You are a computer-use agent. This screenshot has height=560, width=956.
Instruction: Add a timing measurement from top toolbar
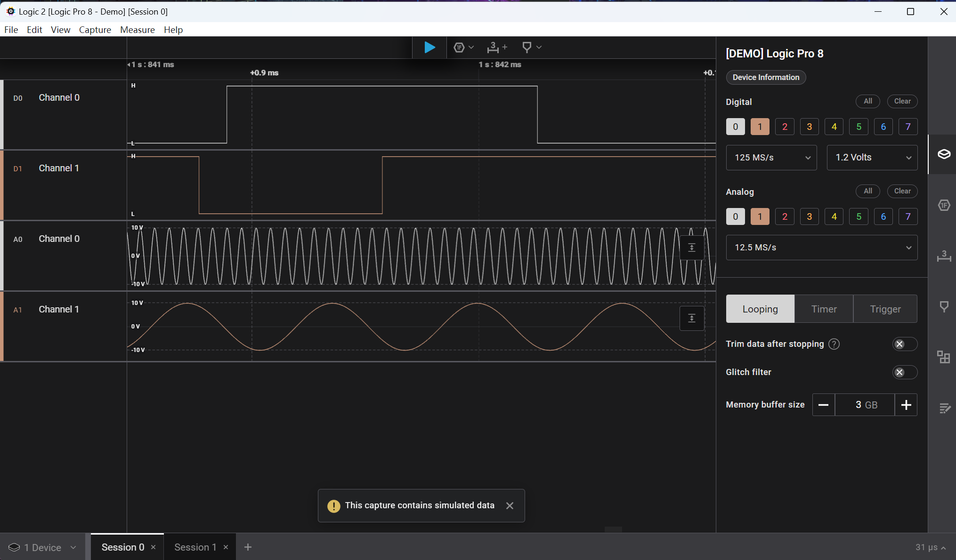pyautogui.click(x=497, y=48)
